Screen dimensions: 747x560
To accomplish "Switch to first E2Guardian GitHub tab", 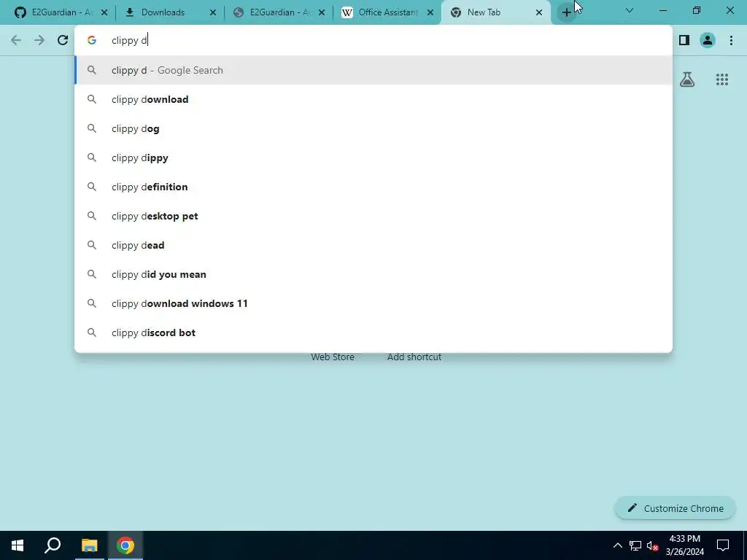I will 60,12.
